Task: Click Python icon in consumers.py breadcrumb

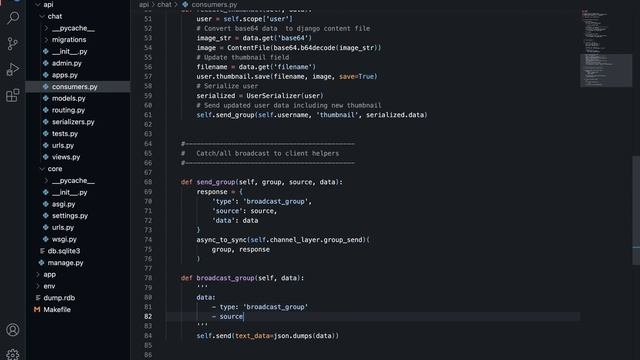Action: (185, 4)
